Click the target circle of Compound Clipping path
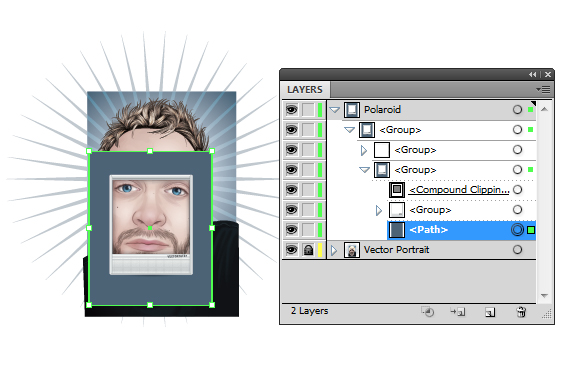The height and width of the screenshot is (378, 583). coord(517,190)
